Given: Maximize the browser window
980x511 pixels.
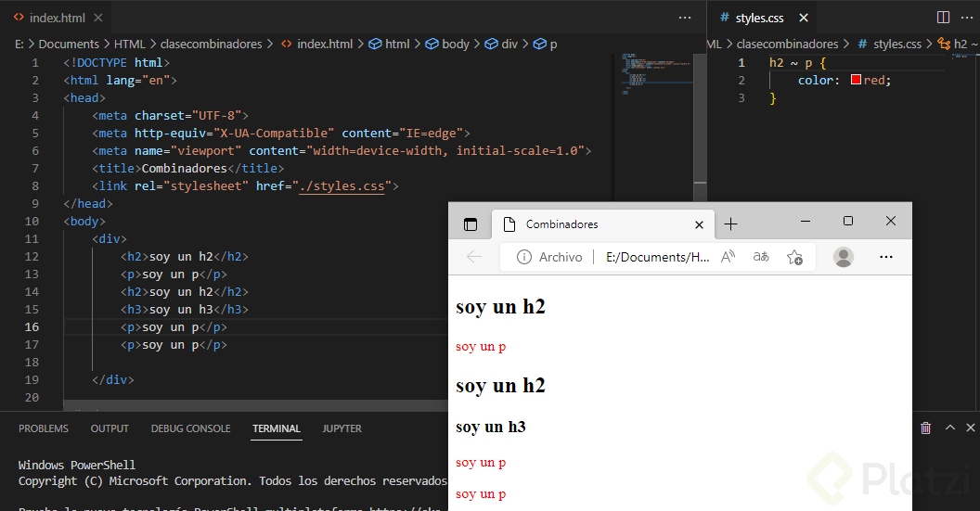Looking at the screenshot, I should coord(848,221).
